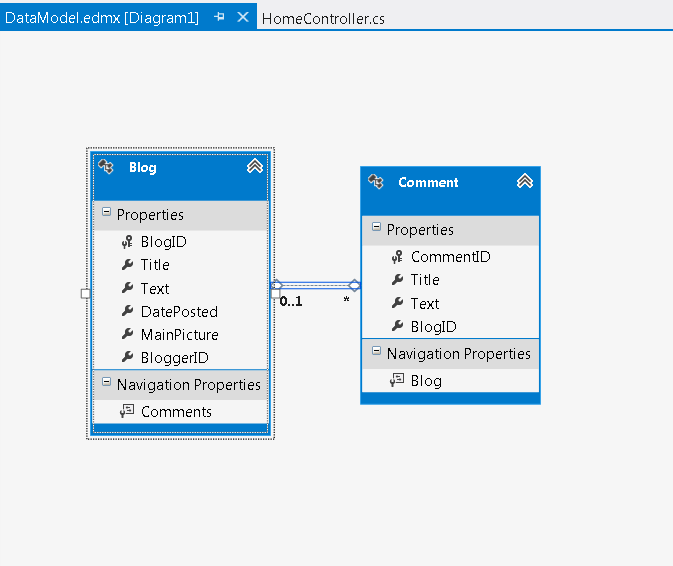Click wrench icon beside MainPicture
Viewport: 673px width, 566px height.
click(x=127, y=334)
